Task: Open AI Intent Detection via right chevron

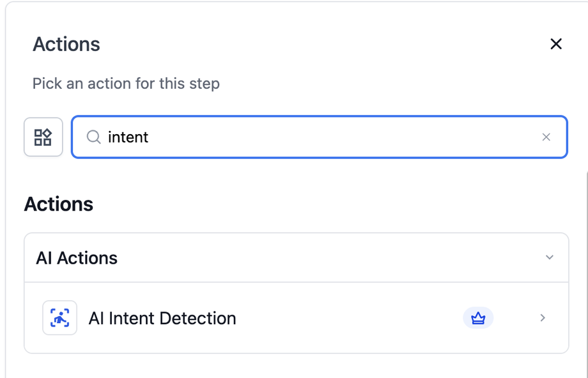Action: pyautogui.click(x=543, y=318)
